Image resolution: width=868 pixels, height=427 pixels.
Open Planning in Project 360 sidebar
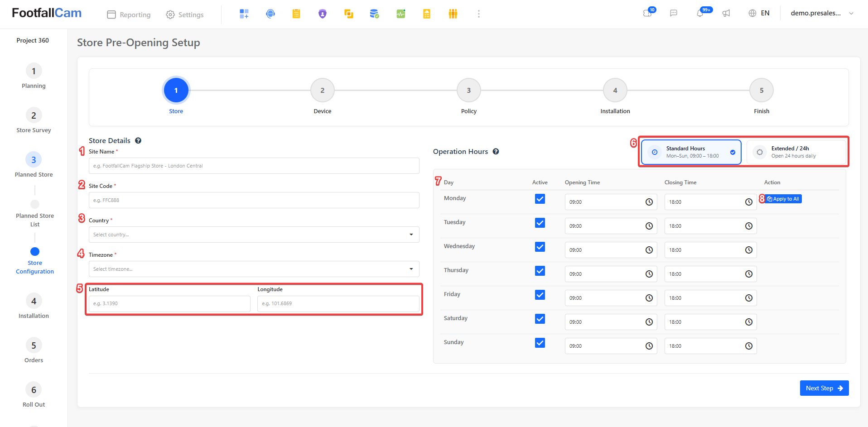point(34,76)
